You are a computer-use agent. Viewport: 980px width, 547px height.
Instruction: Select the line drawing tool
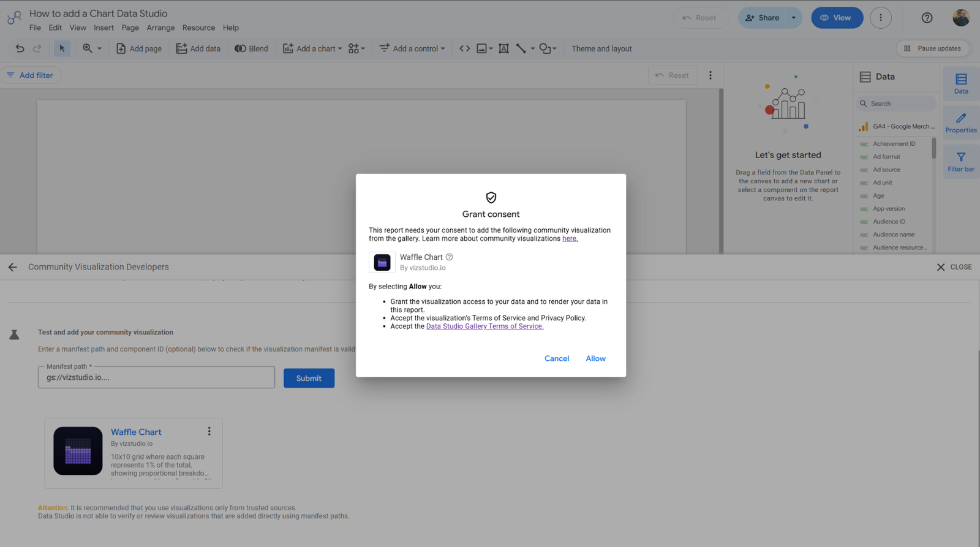point(521,48)
